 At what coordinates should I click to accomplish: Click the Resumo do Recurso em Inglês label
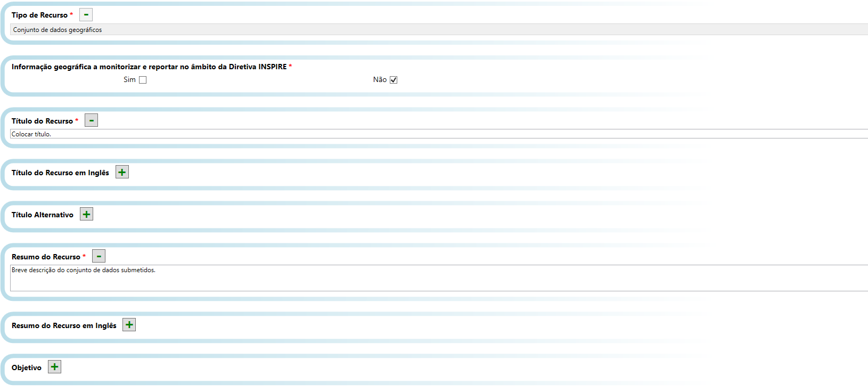point(64,326)
